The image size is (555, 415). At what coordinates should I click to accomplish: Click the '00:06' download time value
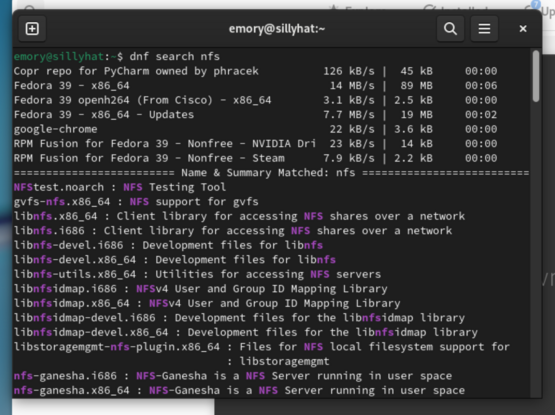[x=481, y=86]
